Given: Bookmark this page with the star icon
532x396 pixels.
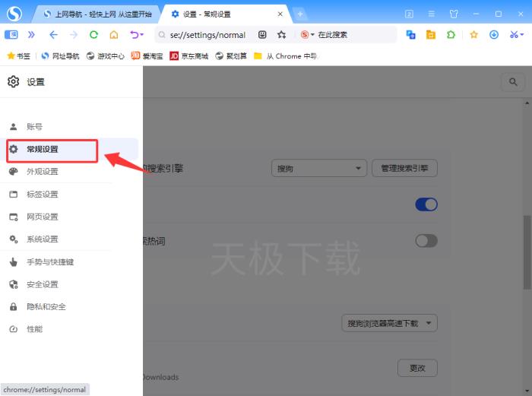Looking at the screenshot, I should (x=282, y=34).
